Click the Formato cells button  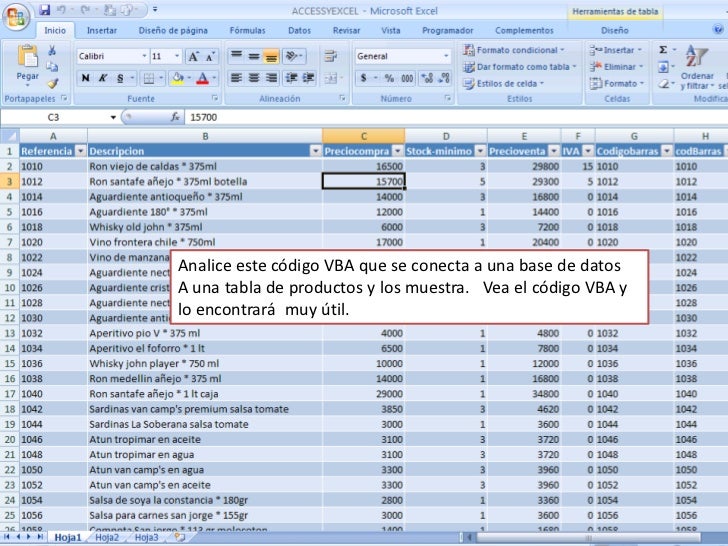[617, 84]
